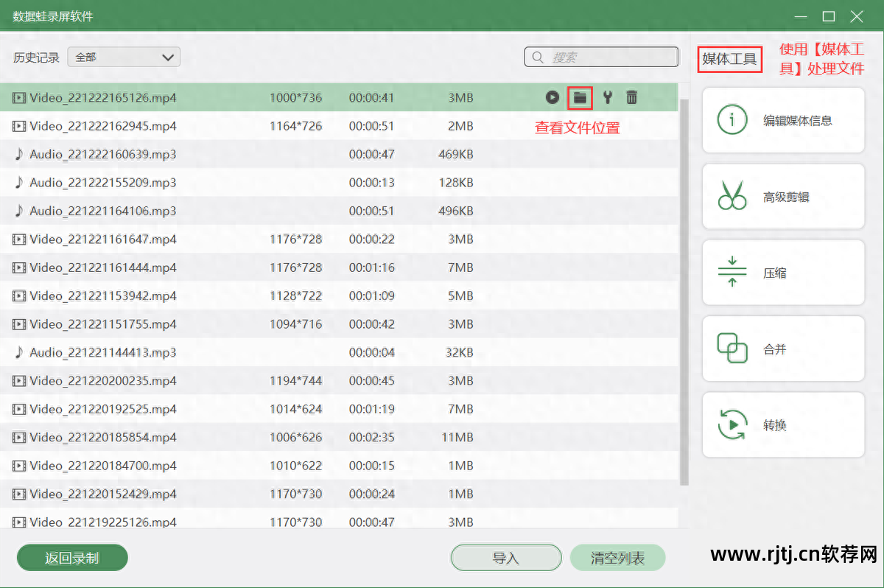Select Video_221222162945.mp4 row

339,126
